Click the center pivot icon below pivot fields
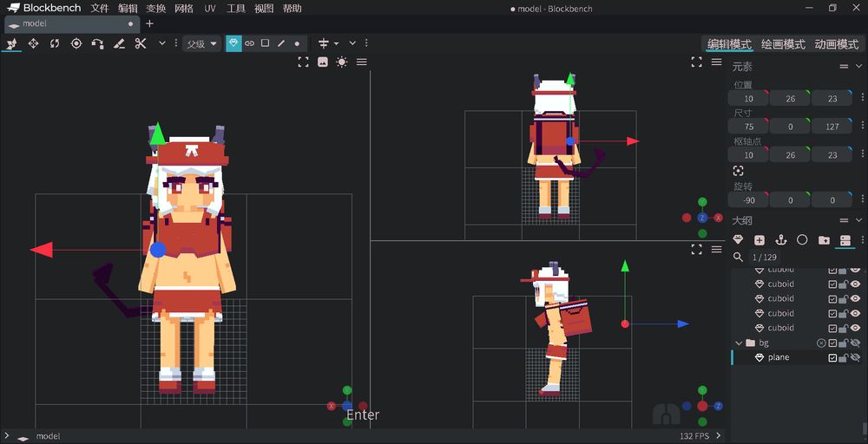 coord(738,171)
